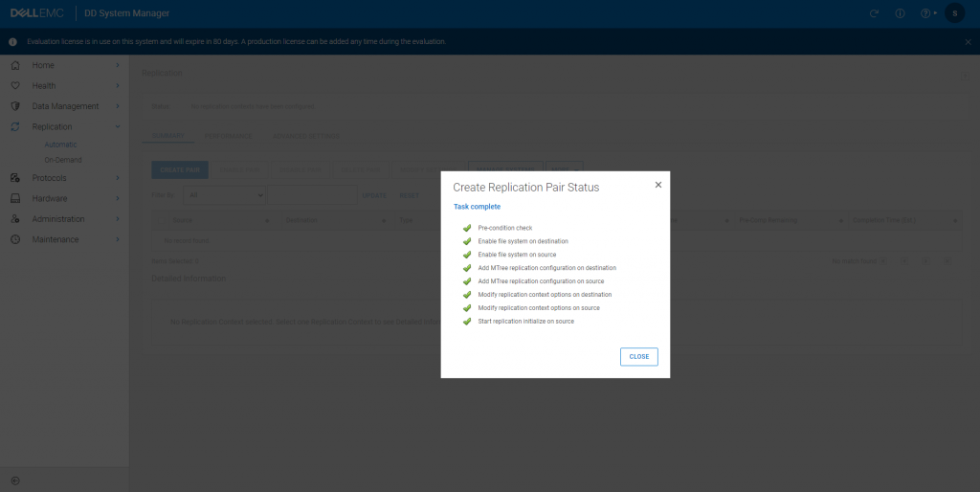This screenshot has width=980, height=492.
Task: Click the CLOSE button in dialog
Action: click(638, 356)
